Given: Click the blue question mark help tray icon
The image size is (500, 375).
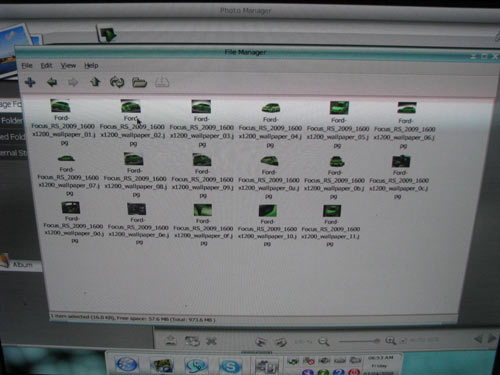Looking at the screenshot, I should tap(339, 372).
